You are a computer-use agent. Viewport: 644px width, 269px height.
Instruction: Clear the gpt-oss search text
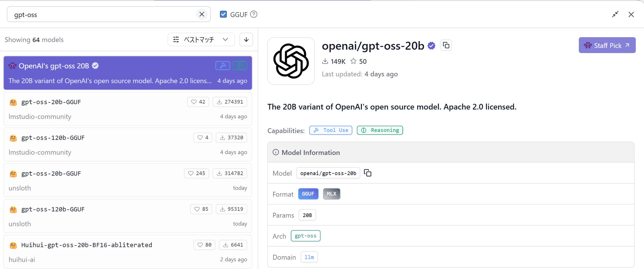202,14
